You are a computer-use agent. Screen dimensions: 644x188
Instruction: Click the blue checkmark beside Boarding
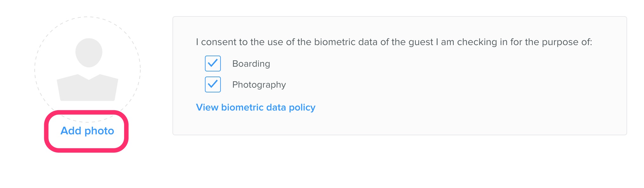click(213, 63)
